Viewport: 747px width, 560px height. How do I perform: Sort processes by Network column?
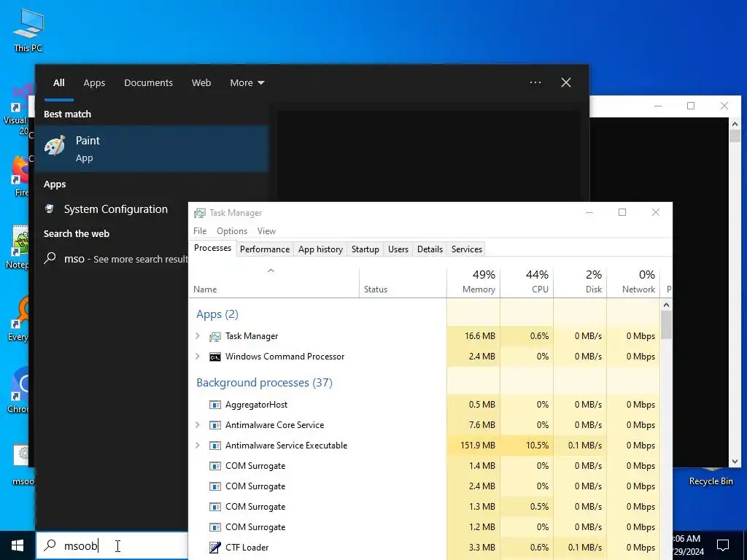pos(634,282)
